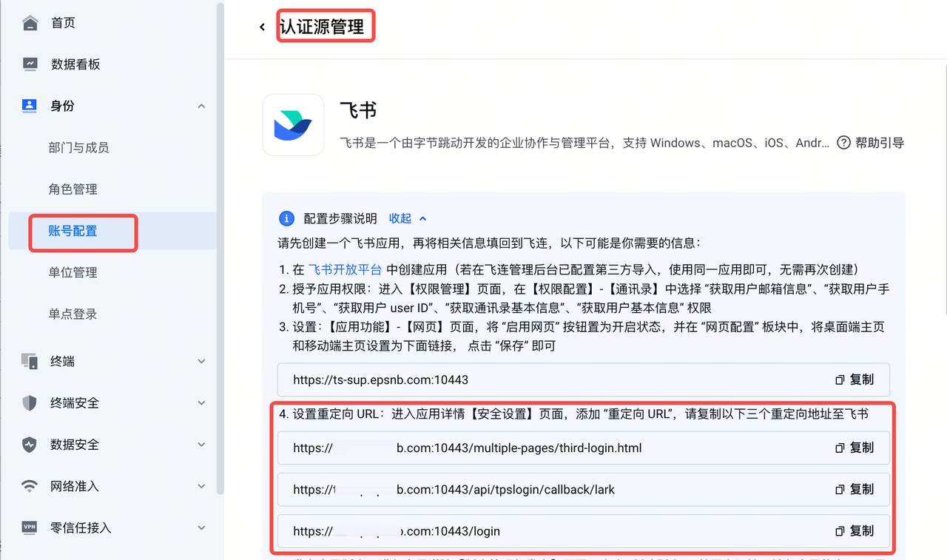This screenshot has height=560, width=947.
Task: Click the 终端安全 shield icon
Action: 30,403
